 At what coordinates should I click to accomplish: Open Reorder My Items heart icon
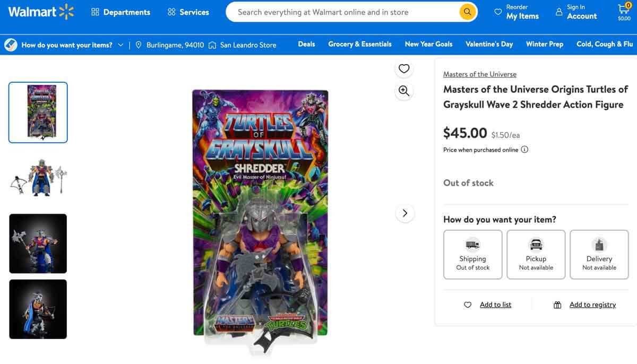click(498, 10)
